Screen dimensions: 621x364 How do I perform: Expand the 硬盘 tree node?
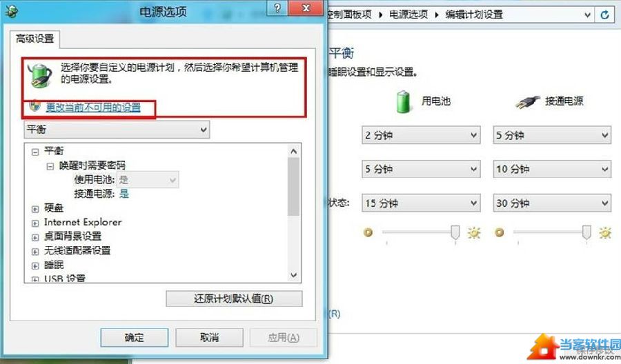[x=35, y=209]
